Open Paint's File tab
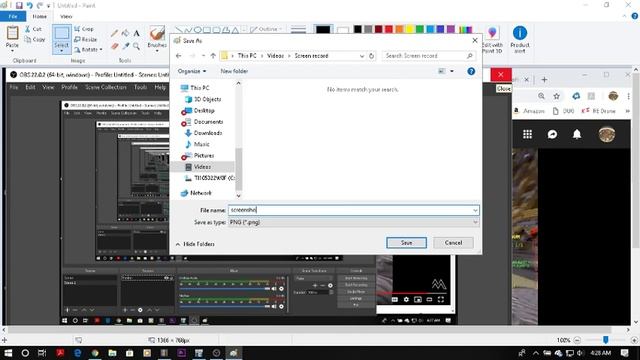This screenshot has width=640, height=360. [13, 16]
